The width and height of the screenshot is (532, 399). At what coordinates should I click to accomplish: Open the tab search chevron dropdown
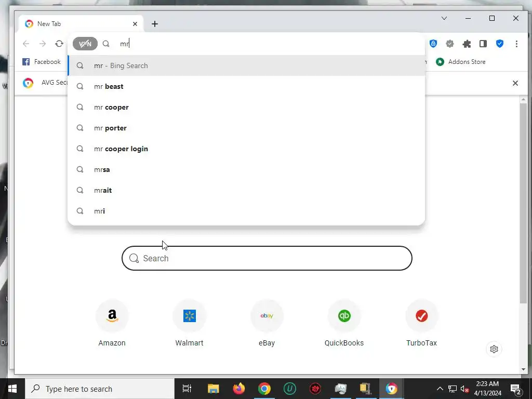[444, 18]
